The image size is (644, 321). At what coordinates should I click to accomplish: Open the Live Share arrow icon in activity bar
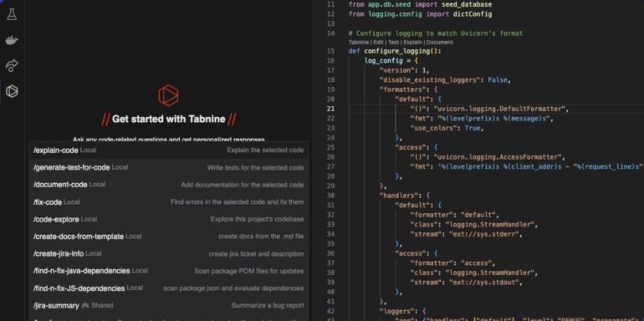[x=12, y=66]
